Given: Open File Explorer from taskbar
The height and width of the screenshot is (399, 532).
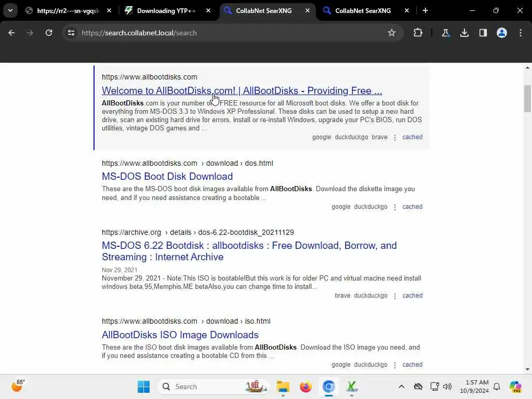Looking at the screenshot, I should tap(283, 387).
